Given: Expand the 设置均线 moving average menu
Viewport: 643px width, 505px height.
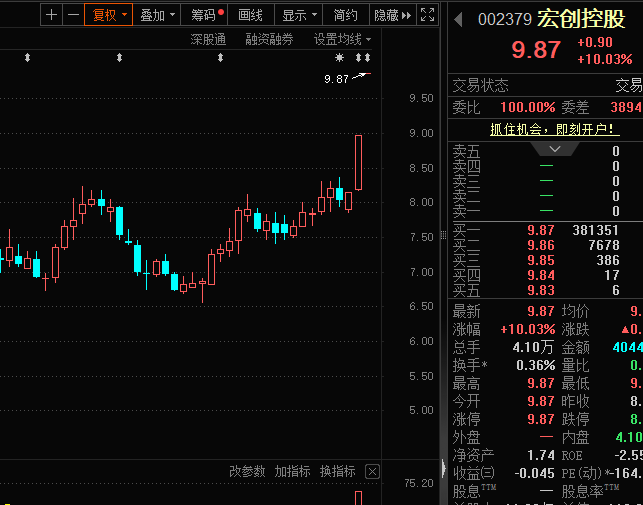Looking at the screenshot, I should pyautogui.click(x=342, y=39).
